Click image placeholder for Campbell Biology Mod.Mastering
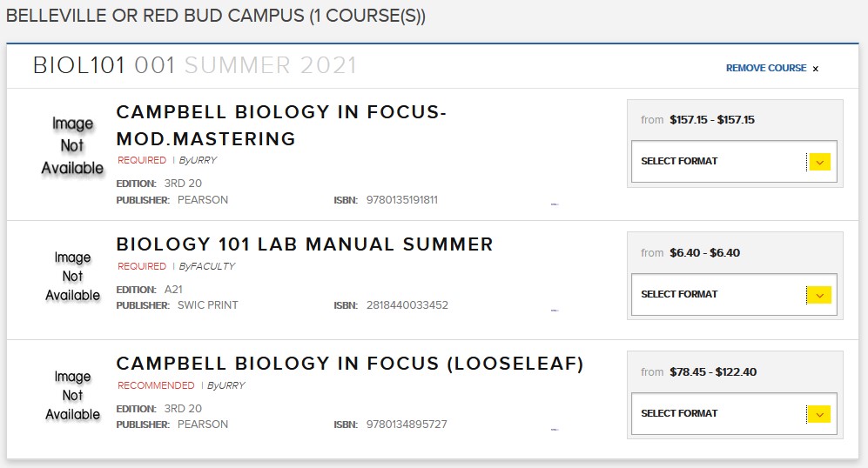Viewport: 868px width, 468px height. coord(72,146)
